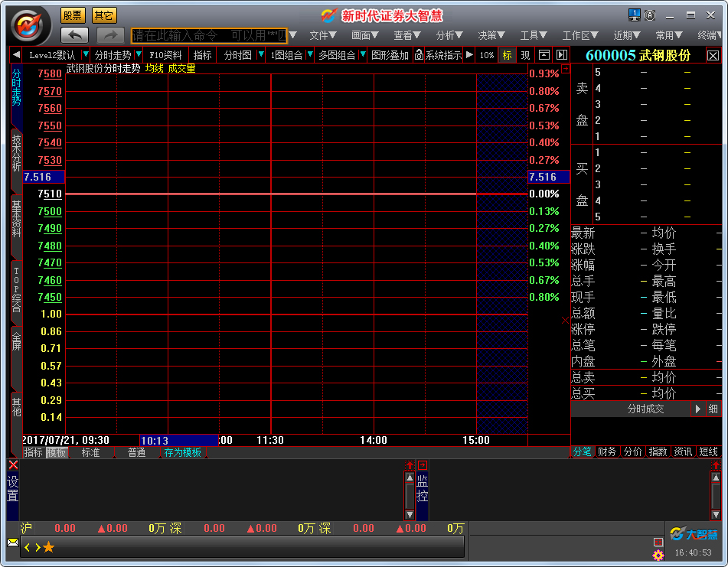Click 存为模板 to save template
This screenshot has width=728, height=567.
point(182,452)
